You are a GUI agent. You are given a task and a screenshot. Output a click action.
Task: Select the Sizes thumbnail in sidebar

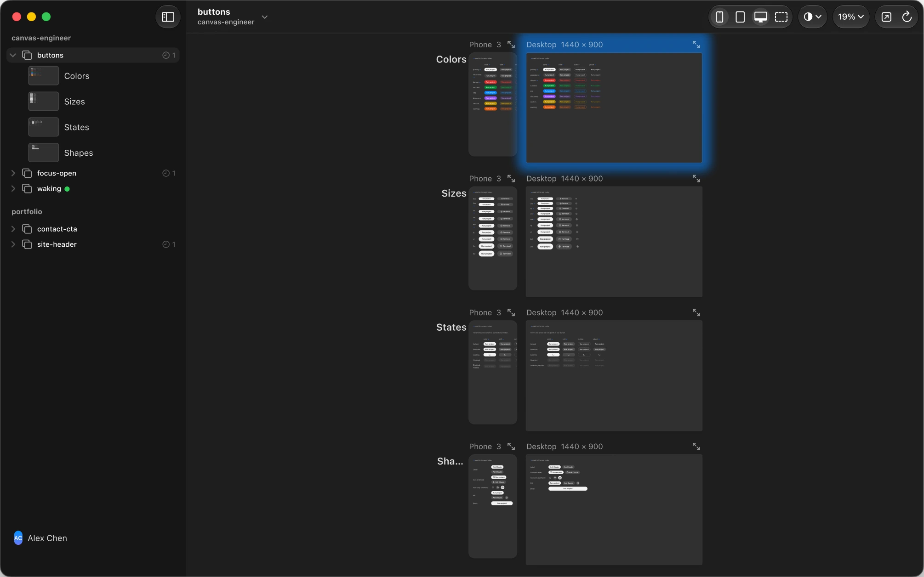click(44, 102)
